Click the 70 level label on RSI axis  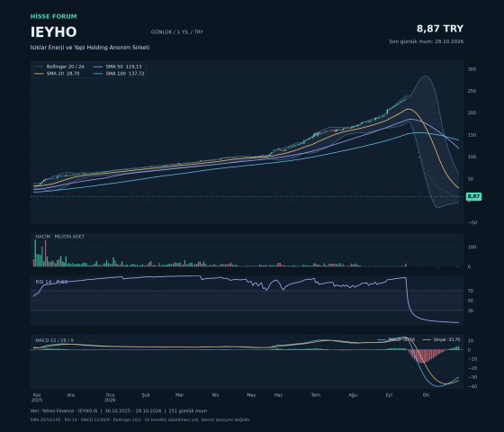tap(471, 291)
